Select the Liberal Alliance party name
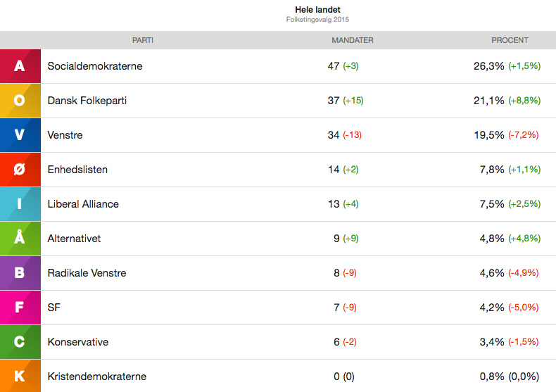Viewport: 556px width, 392px height. [83, 204]
